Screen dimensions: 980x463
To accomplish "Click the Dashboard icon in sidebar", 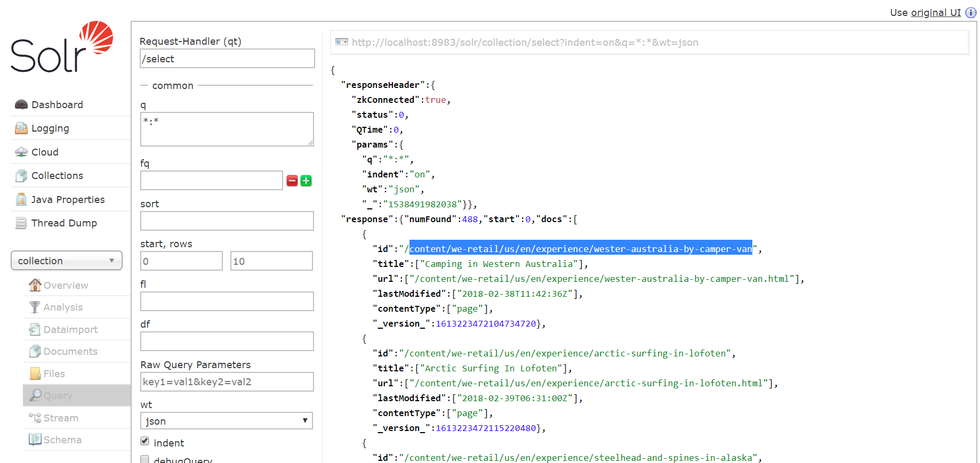I will [21, 104].
